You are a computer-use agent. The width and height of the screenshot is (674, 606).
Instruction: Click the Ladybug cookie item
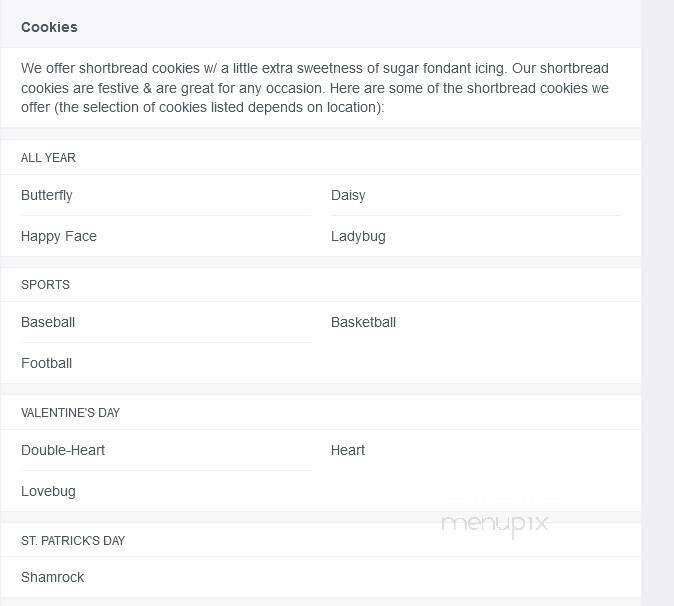[x=358, y=237]
